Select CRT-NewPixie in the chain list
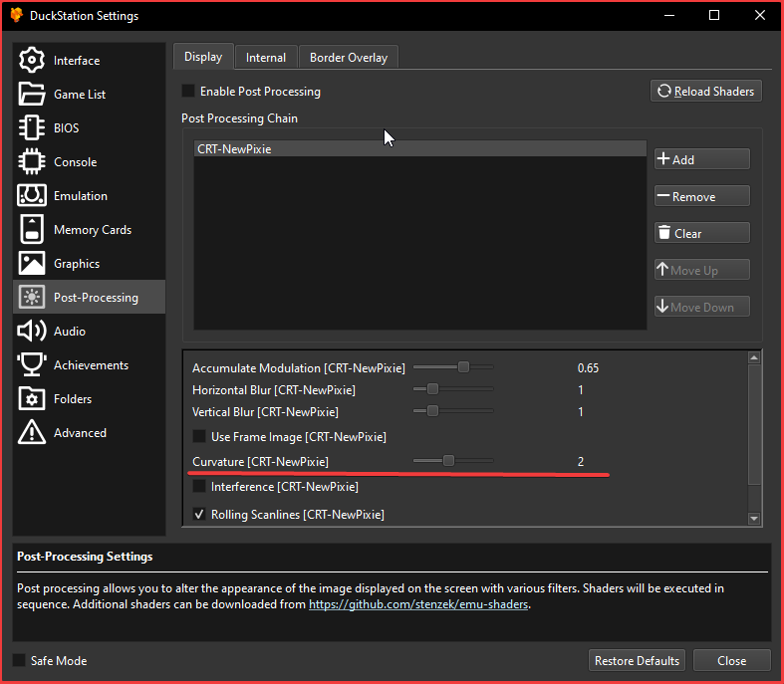Screen dimensions: 784x684 point(420,149)
